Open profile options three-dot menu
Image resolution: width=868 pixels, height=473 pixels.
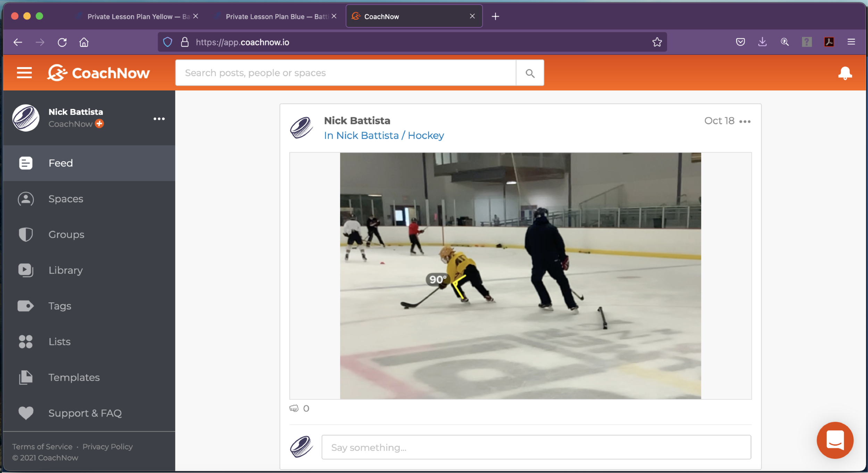pyautogui.click(x=159, y=119)
